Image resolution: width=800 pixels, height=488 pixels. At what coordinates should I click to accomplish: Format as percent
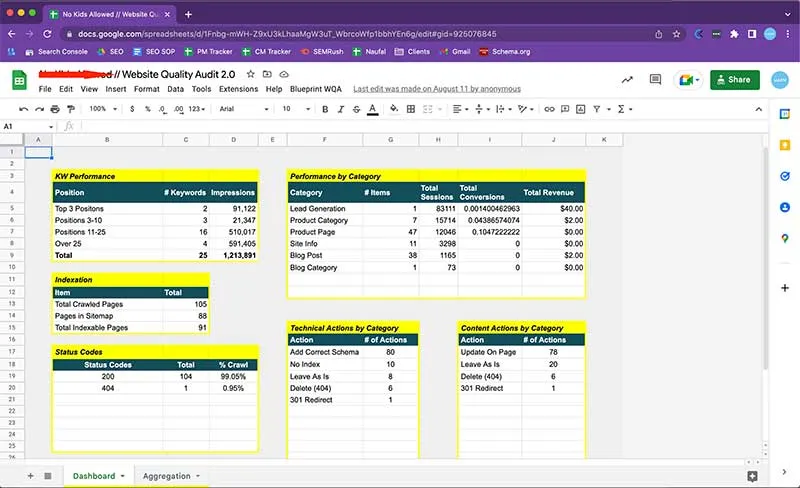point(147,109)
